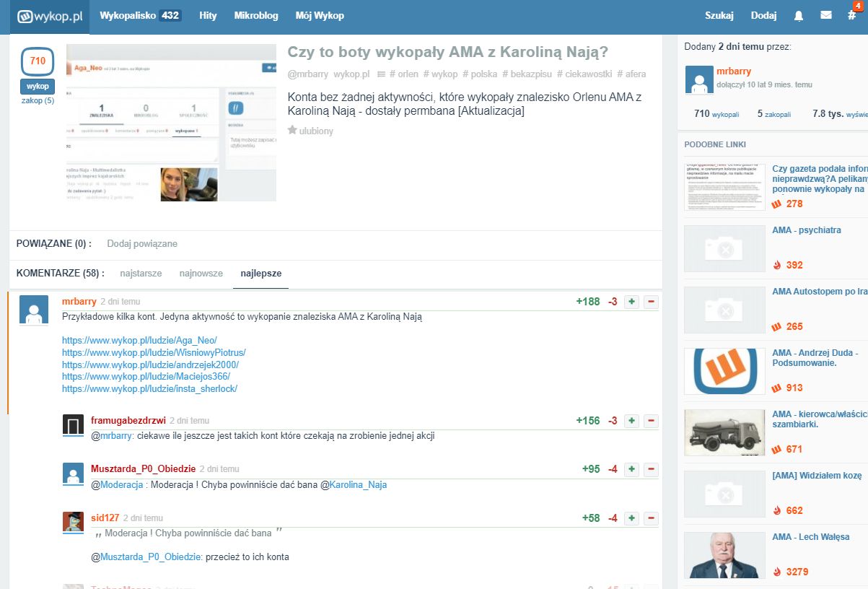Viewport: 868px width, 589px height.
Task: Click wykop.pl source link under title
Action: pos(351,74)
